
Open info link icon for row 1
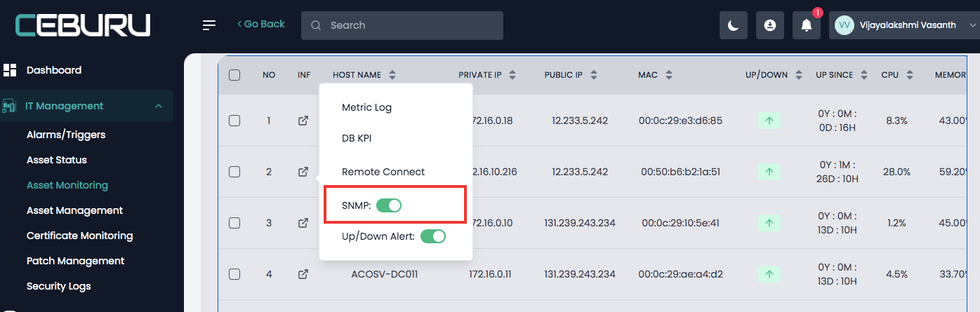pos(303,121)
